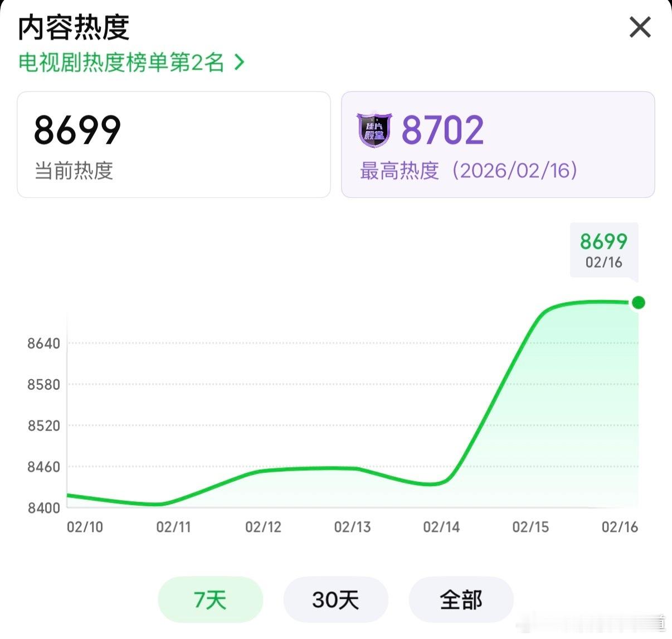The width and height of the screenshot is (672, 639).
Task: Click the 最高热度 card showing 8702
Action: (x=498, y=144)
